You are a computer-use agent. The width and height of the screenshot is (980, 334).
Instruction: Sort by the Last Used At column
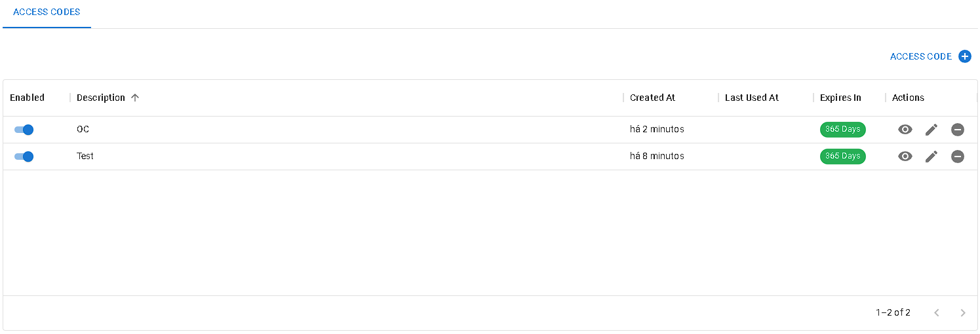(x=751, y=98)
